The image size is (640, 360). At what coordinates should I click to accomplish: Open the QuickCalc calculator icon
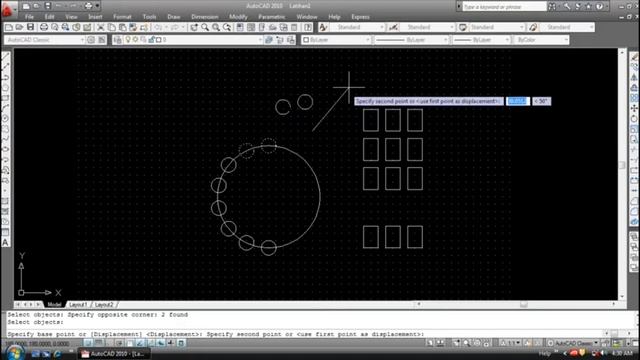pos(294,27)
